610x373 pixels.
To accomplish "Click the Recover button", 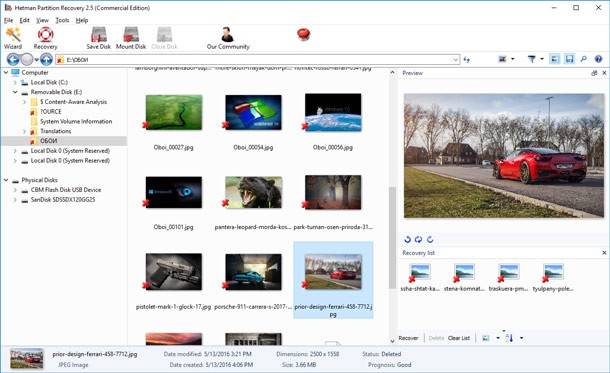I will pos(408,338).
